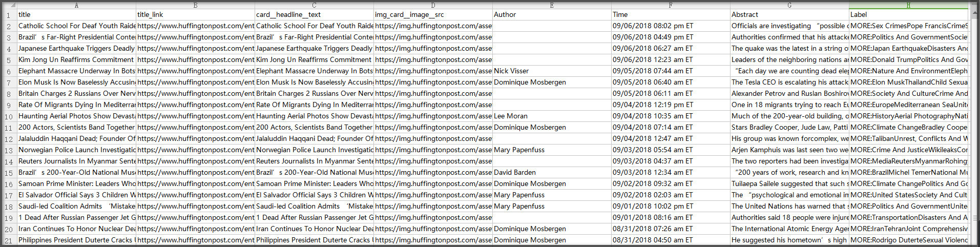Select abstract cell 'Stars Bradley Cooper, Jude Law'

pos(789,127)
